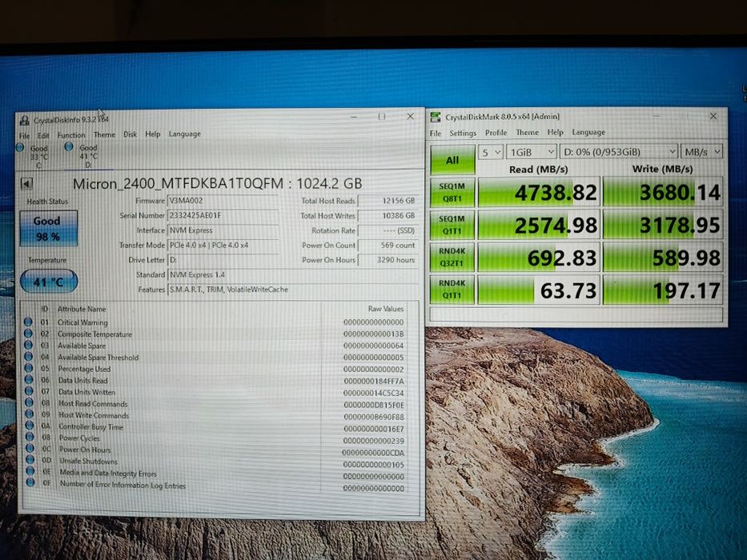The height and width of the screenshot is (560, 747).
Task: Click the status circle for Host Write Commands
Action: (30, 414)
